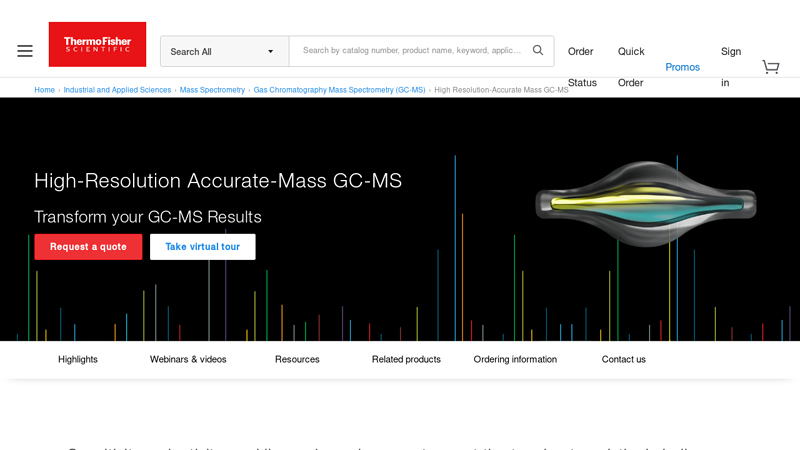Click the High-Resolution Accurate-Mass GC-MS heading
This screenshot has width=800, height=450.
click(x=218, y=181)
